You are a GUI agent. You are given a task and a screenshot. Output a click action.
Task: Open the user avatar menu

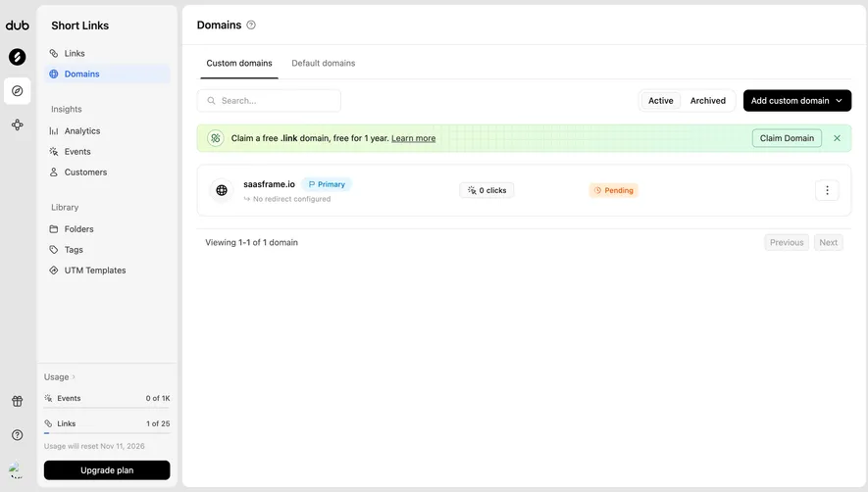(x=16, y=469)
